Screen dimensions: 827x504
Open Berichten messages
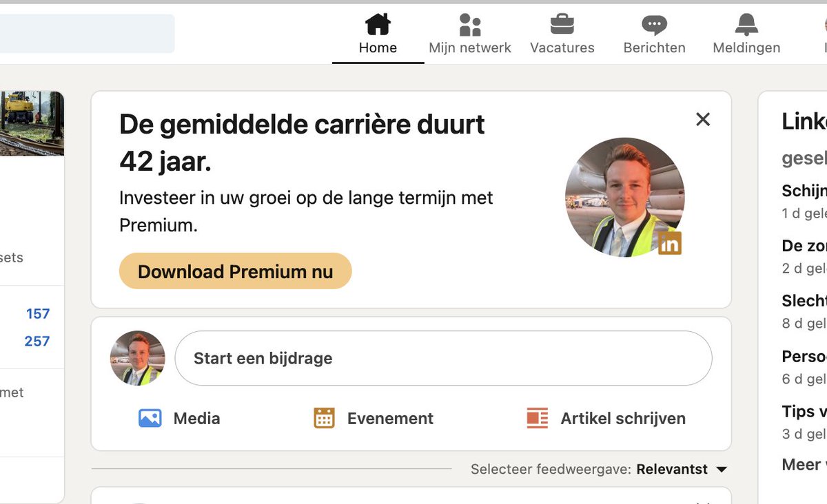654,34
